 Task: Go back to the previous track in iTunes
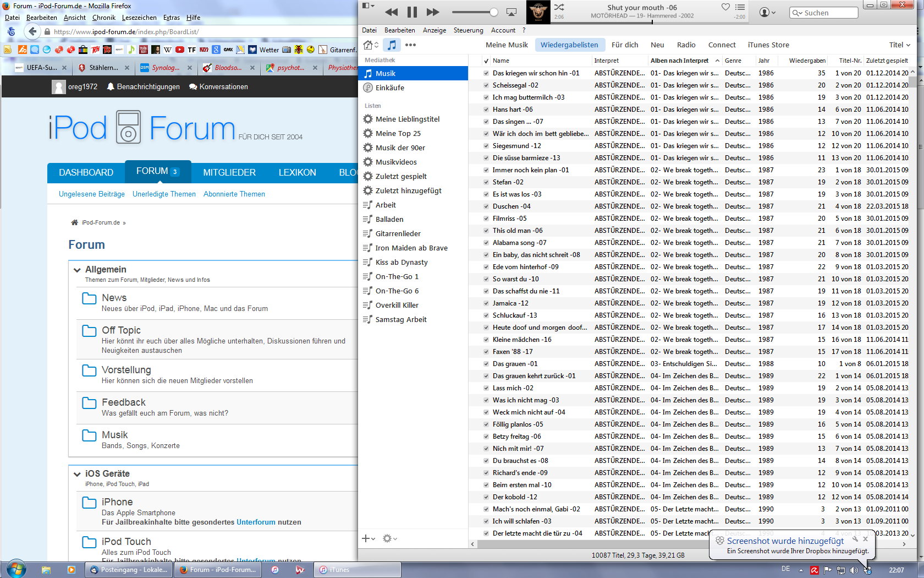391,12
